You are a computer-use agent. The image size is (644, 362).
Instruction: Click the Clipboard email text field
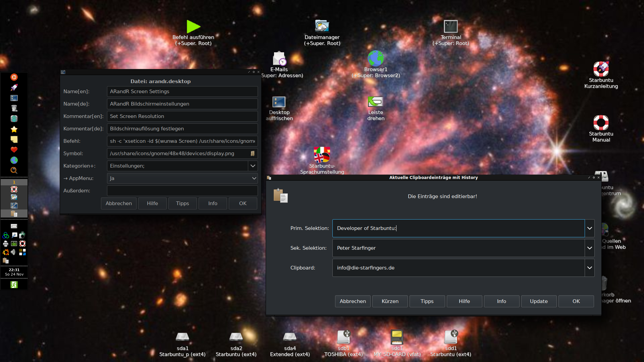pyautogui.click(x=459, y=268)
